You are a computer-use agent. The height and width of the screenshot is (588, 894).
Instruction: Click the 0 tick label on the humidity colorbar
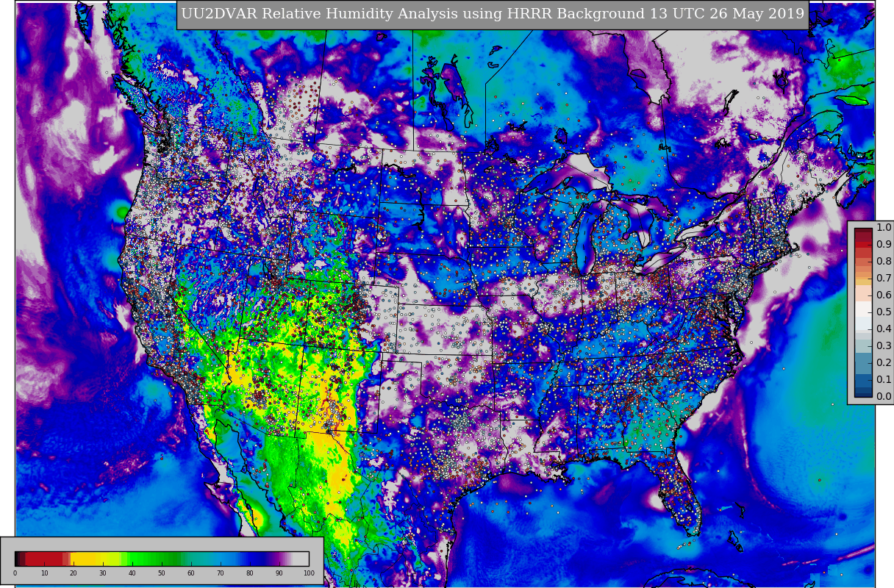(x=15, y=573)
